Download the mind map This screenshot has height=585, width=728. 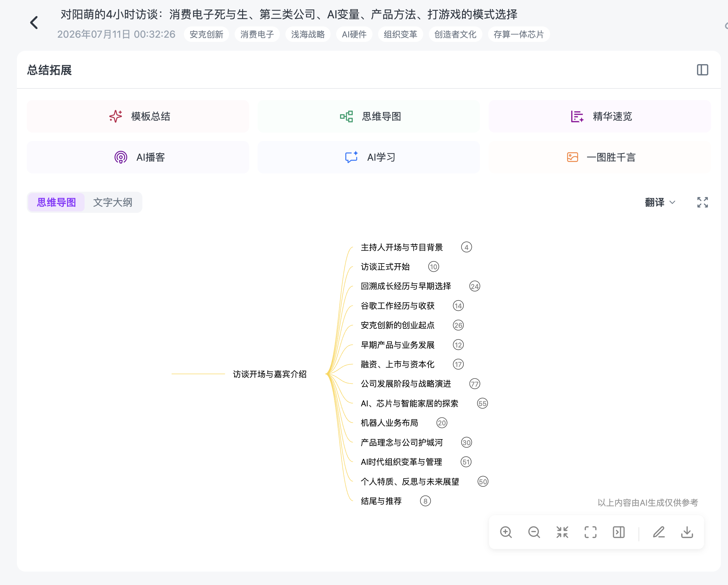coord(687,532)
